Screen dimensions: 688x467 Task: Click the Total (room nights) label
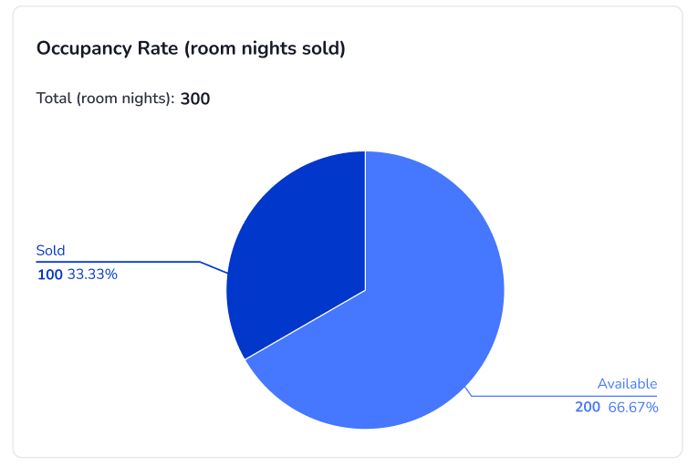pos(105,98)
